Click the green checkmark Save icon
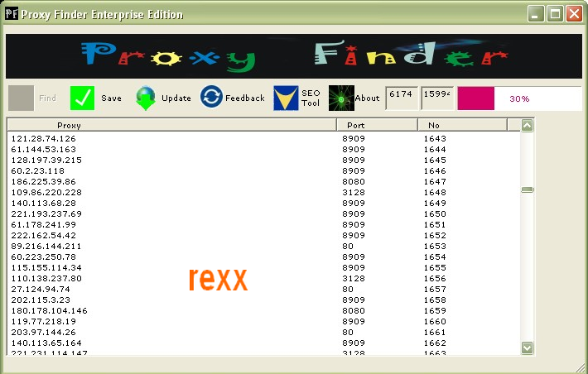 pos(82,98)
